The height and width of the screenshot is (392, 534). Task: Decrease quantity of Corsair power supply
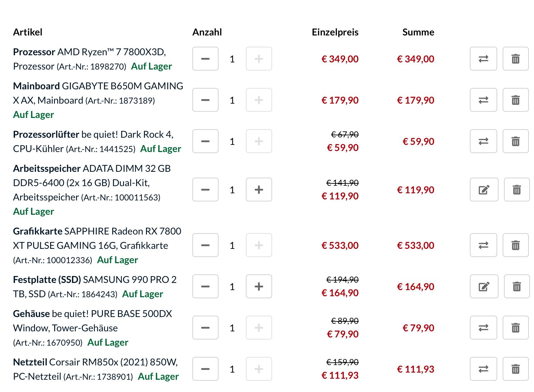(x=205, y=369)
